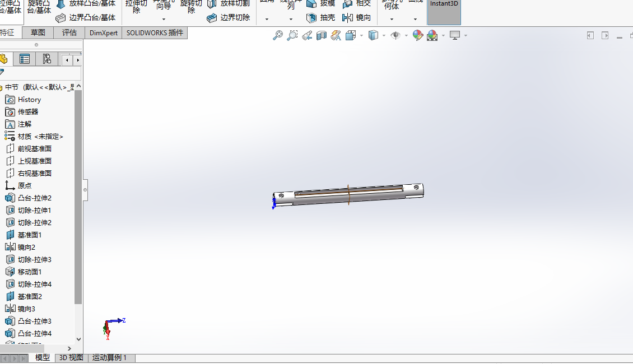Change the Display Style cube icon

pos(374,35)
